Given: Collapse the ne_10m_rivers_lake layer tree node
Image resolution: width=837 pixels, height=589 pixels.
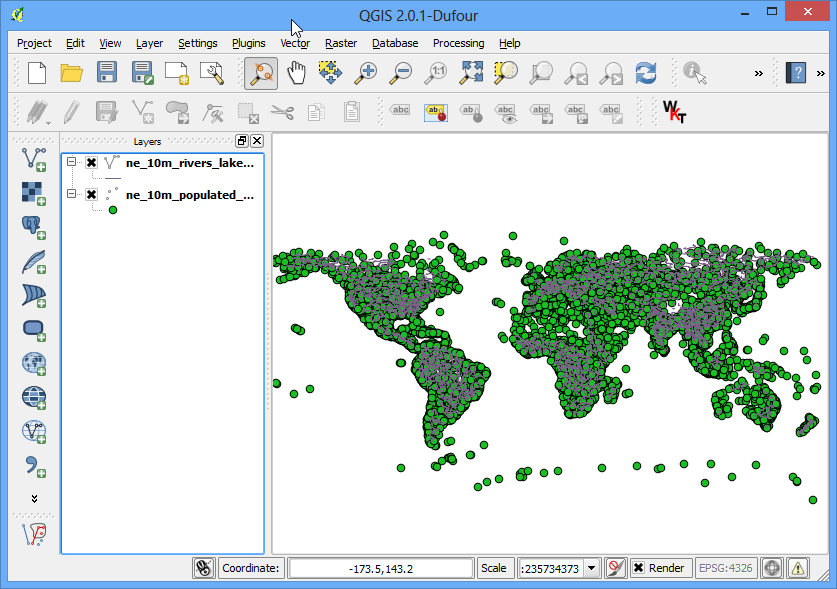Looking at the screenshot, I should pos(71,162).
